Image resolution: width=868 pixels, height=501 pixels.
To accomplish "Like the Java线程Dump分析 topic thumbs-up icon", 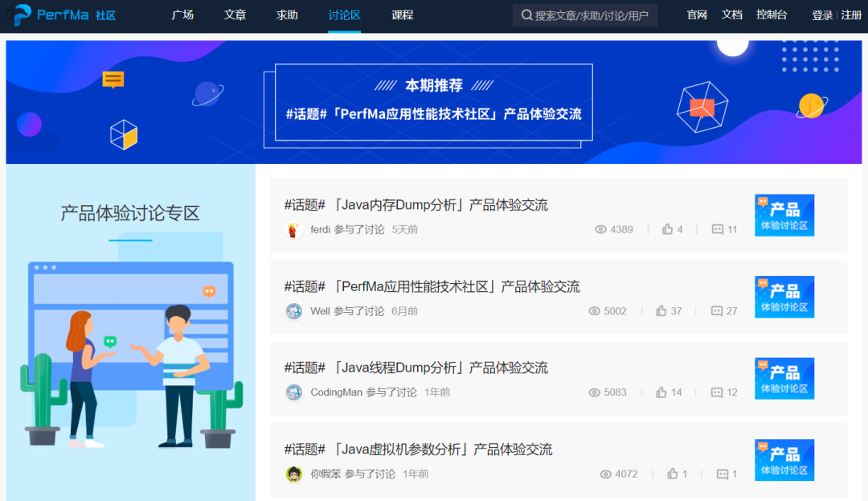I will (x=661, y=392).
